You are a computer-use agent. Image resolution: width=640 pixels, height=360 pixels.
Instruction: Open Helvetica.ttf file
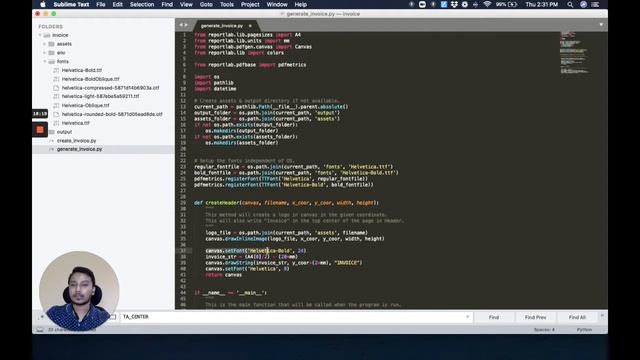click(x=76, y=123)
